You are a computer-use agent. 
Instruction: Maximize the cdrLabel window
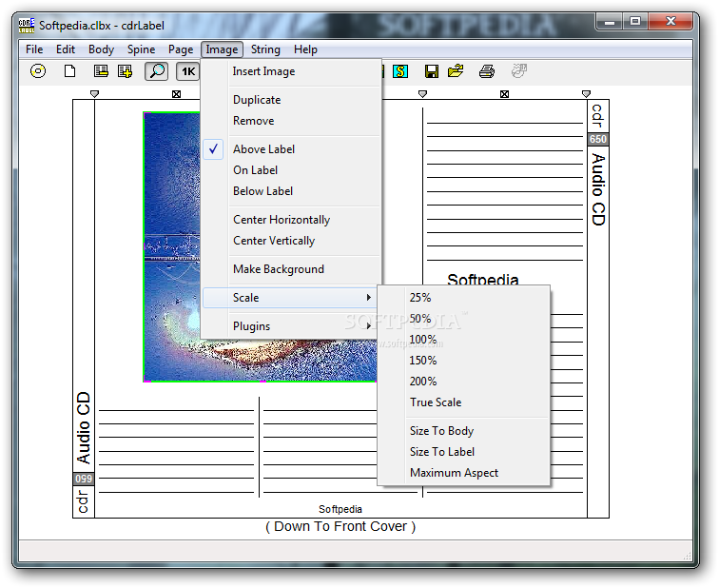pyautogui.click(x=635, y=22)
